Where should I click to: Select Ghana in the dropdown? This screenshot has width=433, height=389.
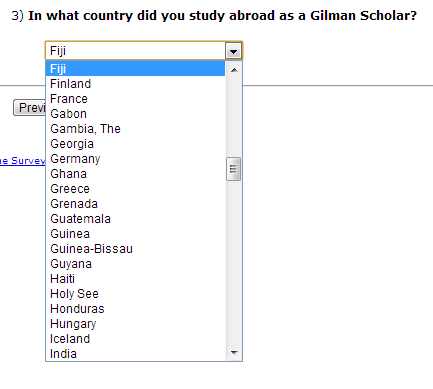coord(135,174)
